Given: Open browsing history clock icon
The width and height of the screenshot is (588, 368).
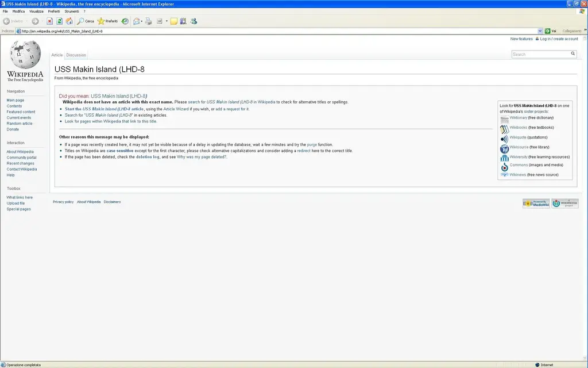Looking at the screenshot, I should point(125,21).
